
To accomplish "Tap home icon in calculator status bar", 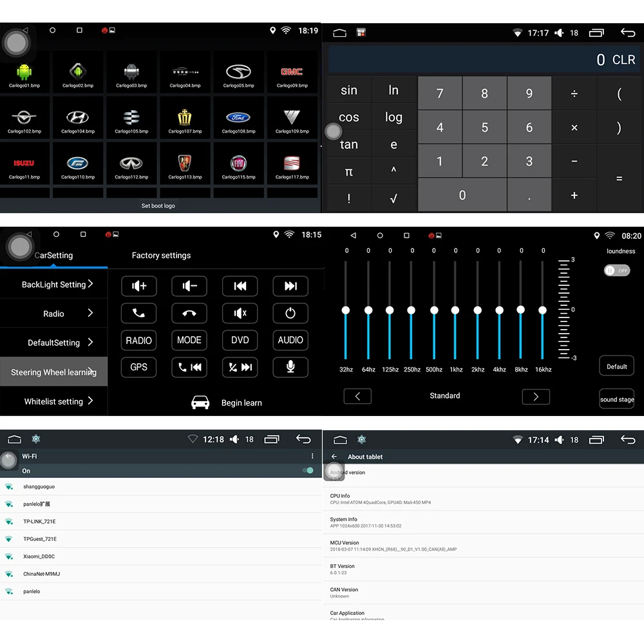I will click(x=339, y=33).
